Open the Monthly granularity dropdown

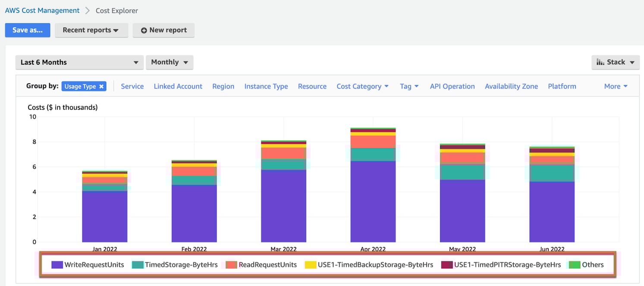[170, 62]
